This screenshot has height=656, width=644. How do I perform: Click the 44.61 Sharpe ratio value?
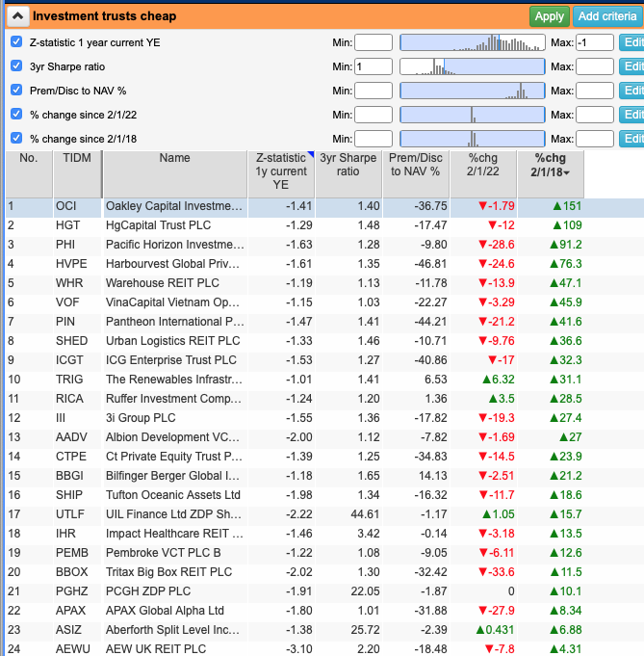point(365,513)
